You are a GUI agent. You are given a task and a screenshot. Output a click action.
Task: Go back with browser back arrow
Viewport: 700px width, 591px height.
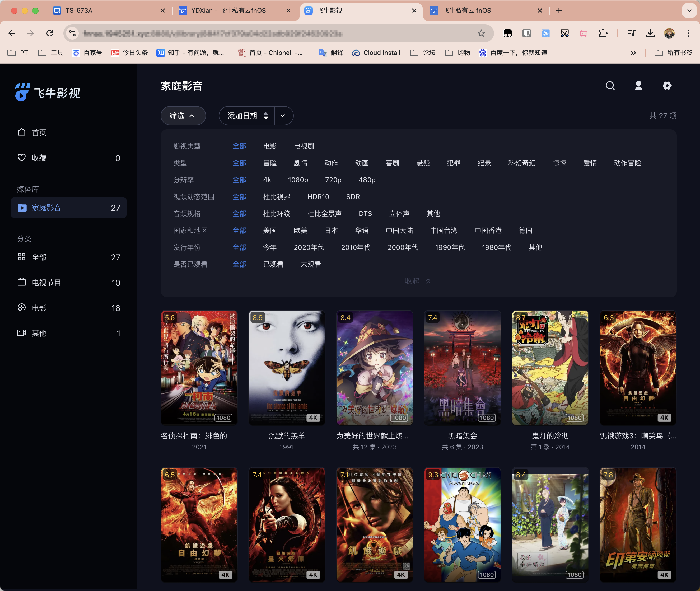click(12, 33)
